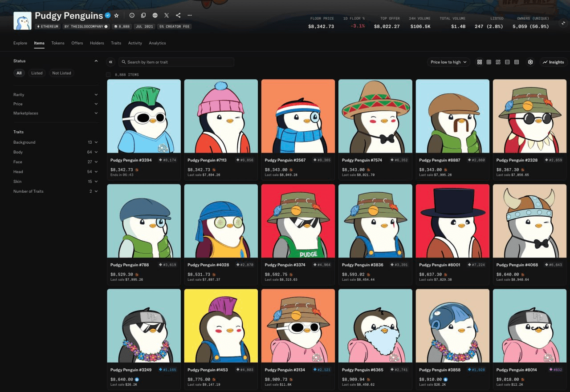Expand the Background trait filter
Screen dimensions: 570x392
pyautogui.click(x=56, y=142)
